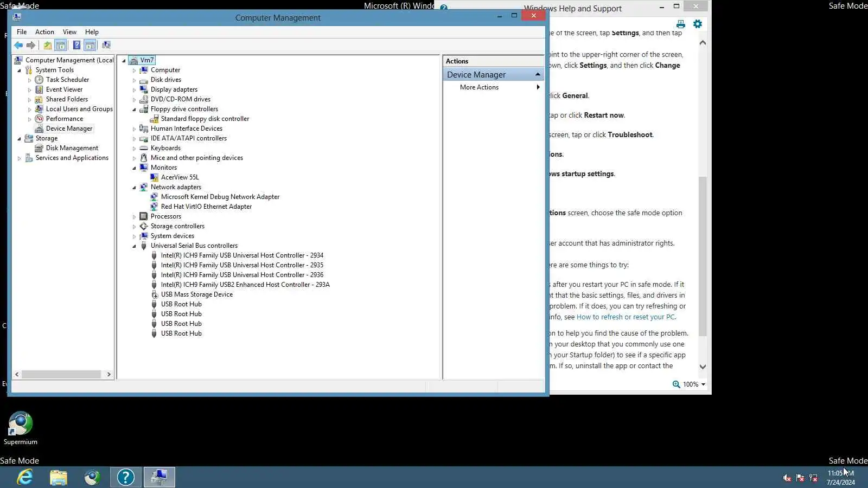Toggle Show/Hide Action Pane toolbar button
The image size is (868, 488).
pos(90,45)
